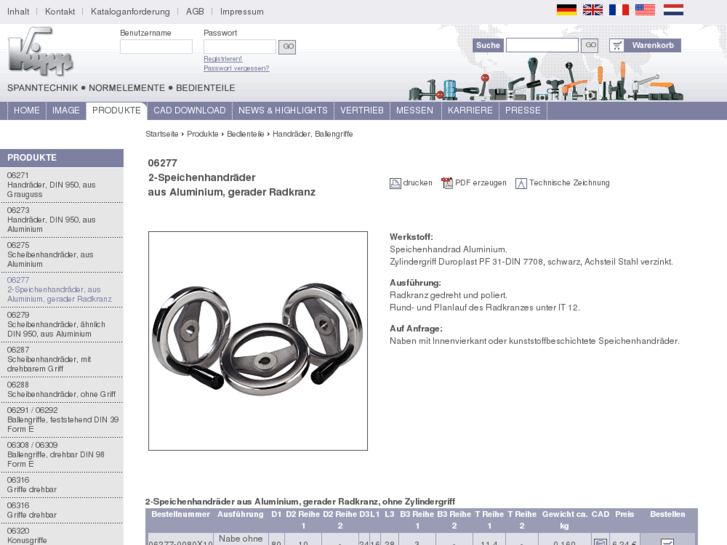Screen dimensions: 727x545
Task: Open NEWS & HIGHLIGHTS tab
Action: pos(283,111)
